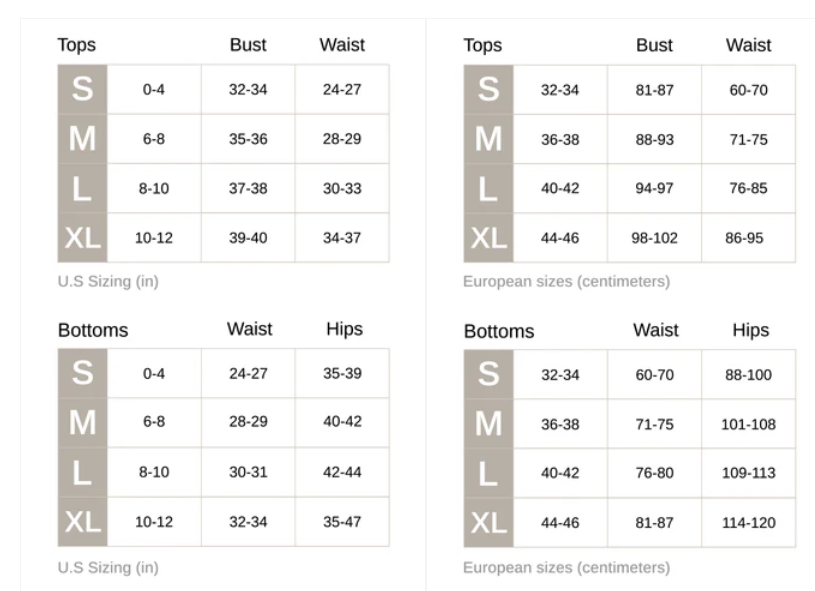Select the L size block in European Tops
The height and width of the screenshot is (591, 815).
point(489,188)
